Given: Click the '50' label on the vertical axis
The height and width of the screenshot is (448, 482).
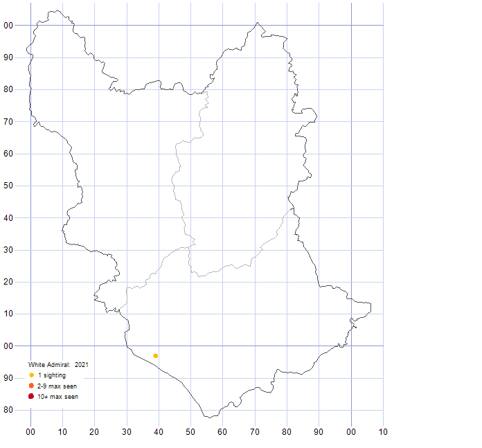Looking at the screenshot, I should (x=8, y=186).
